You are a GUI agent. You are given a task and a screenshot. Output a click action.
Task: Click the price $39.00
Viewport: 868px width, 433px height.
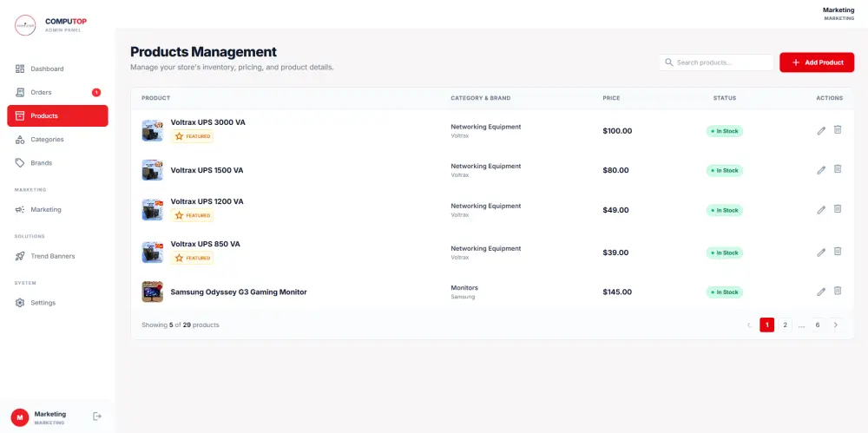click(x=615, y=253)
